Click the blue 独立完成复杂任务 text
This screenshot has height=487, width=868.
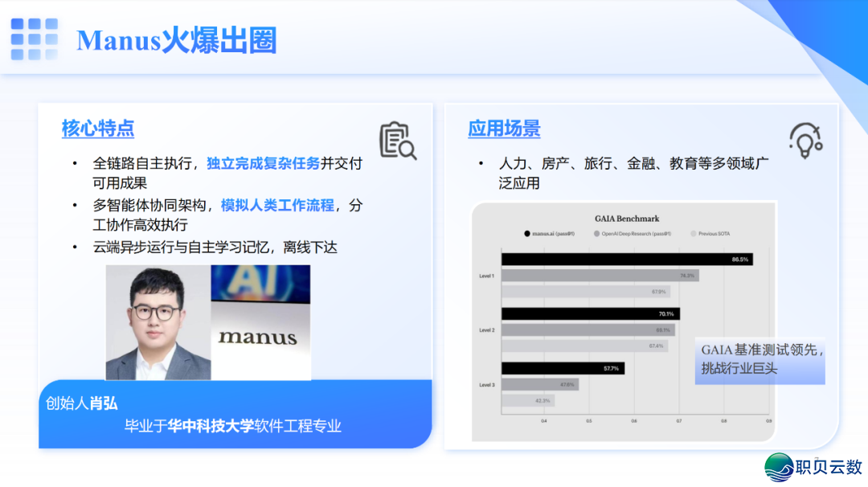coord(264,163)
